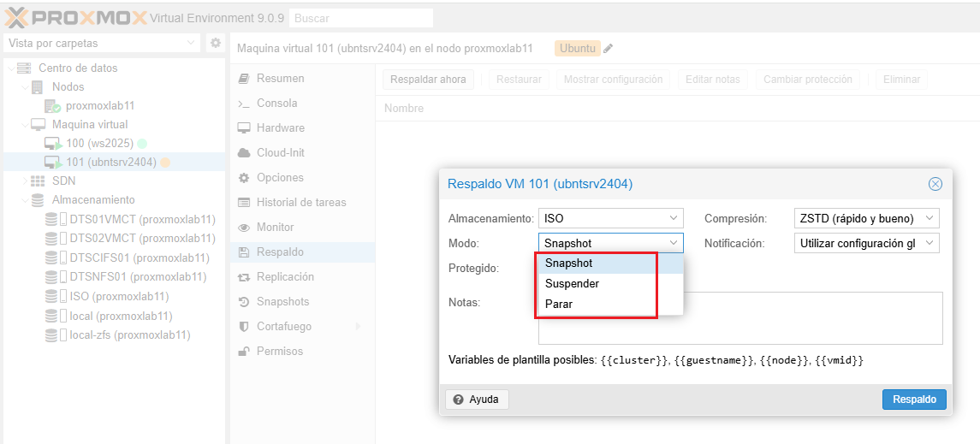Image resolution: width=980 pixels, height=444 pixels.
Task: Choose Suspender backup mode
Action: (x=610, y=284)
